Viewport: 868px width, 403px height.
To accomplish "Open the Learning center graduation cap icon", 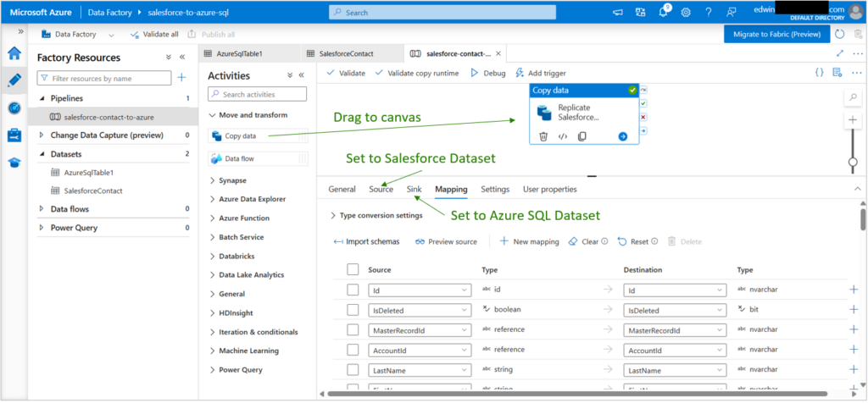I will pyautogui.click(x=14, y=162).
